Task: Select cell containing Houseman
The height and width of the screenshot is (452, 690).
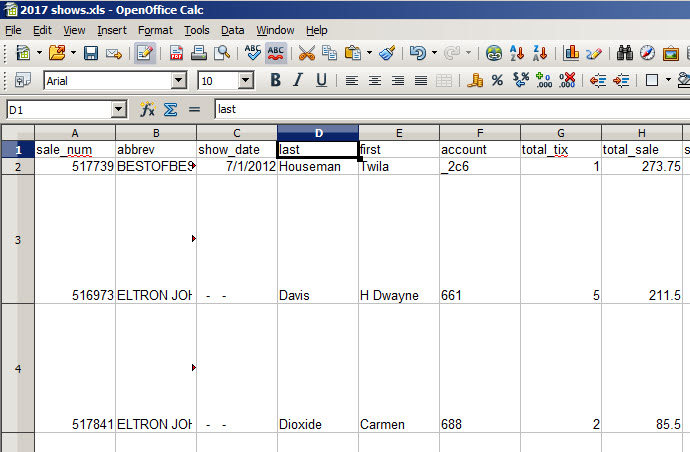Action: tap(318, 166)
